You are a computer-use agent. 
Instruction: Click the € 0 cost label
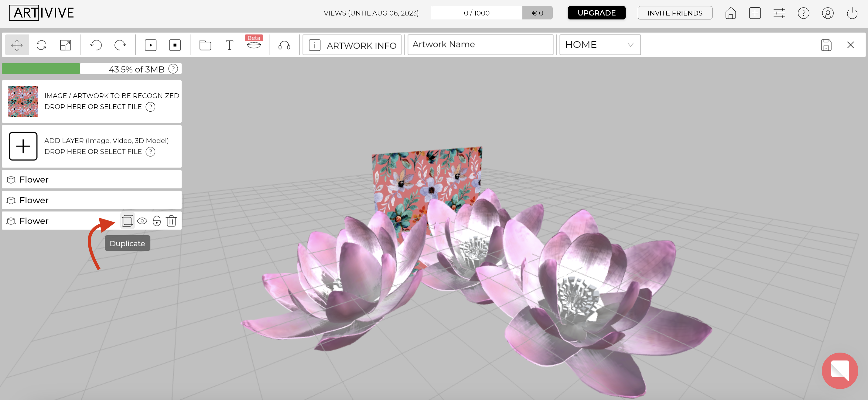click(537, 13)
